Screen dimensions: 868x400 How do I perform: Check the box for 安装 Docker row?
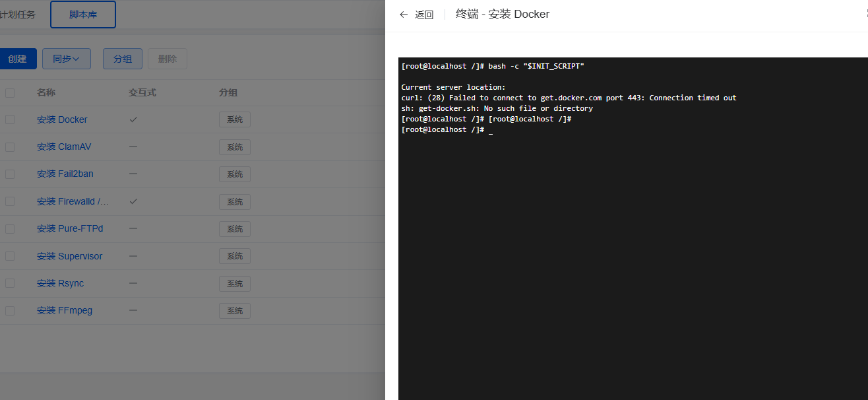pos(10,119)
